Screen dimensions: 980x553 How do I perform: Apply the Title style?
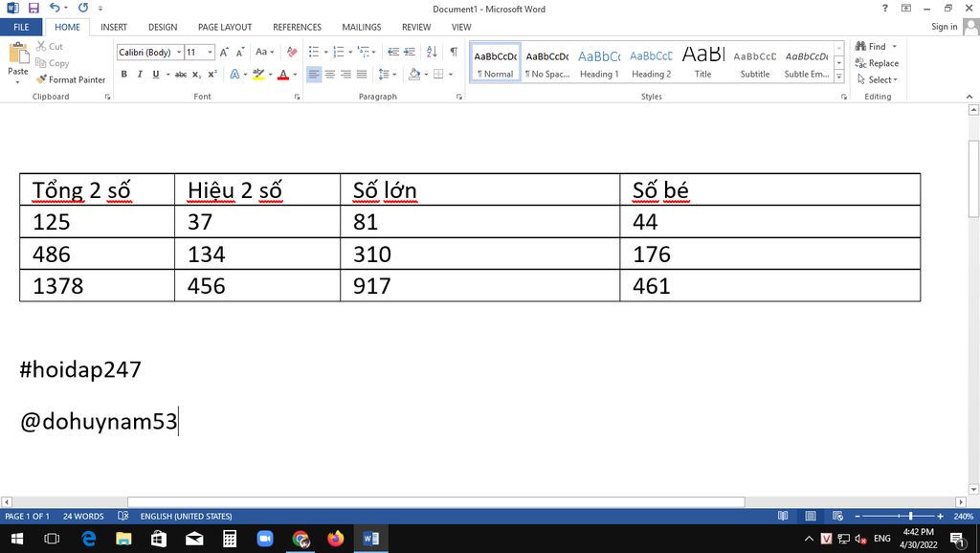703,63
